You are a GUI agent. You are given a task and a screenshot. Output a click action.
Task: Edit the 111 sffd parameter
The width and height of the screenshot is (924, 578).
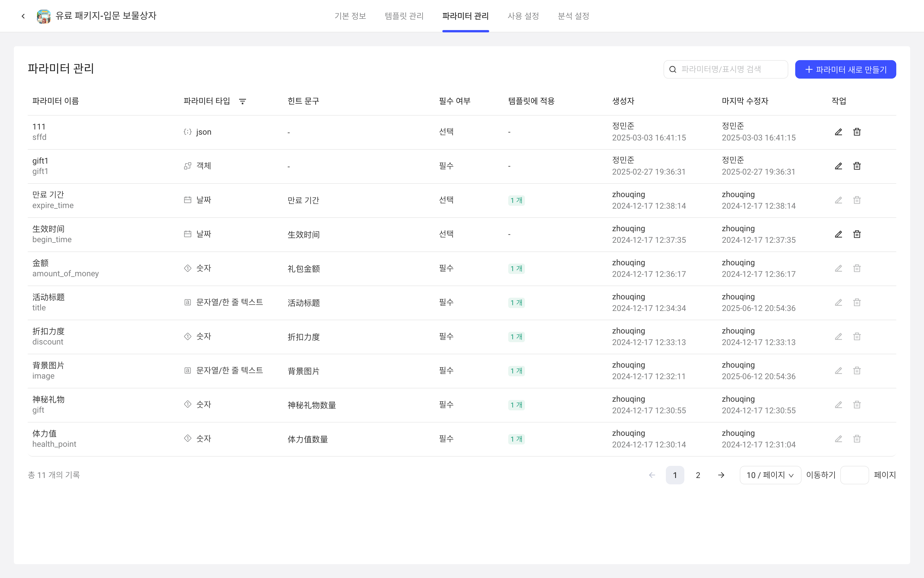[x=839, y=132]
